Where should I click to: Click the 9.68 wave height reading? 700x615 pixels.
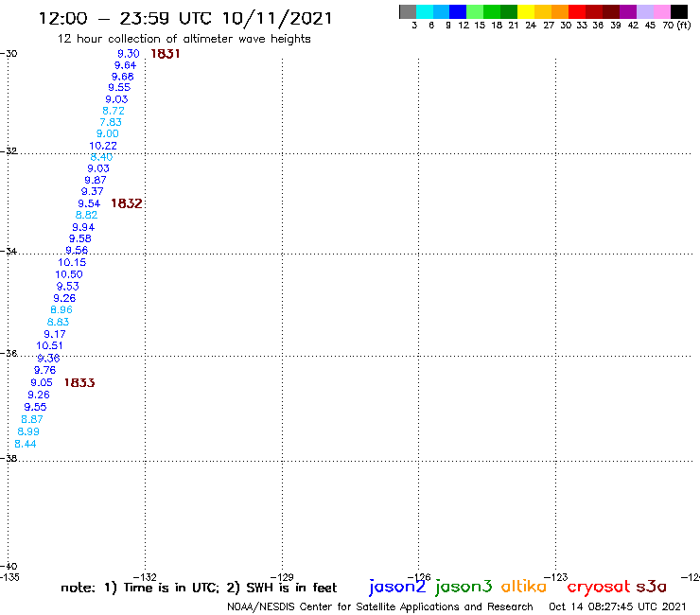123,77
